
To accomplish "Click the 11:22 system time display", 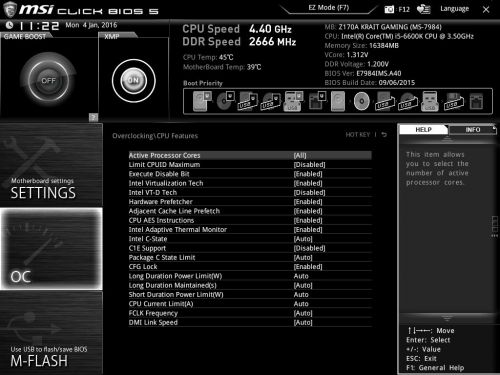I will coord(39,26).
